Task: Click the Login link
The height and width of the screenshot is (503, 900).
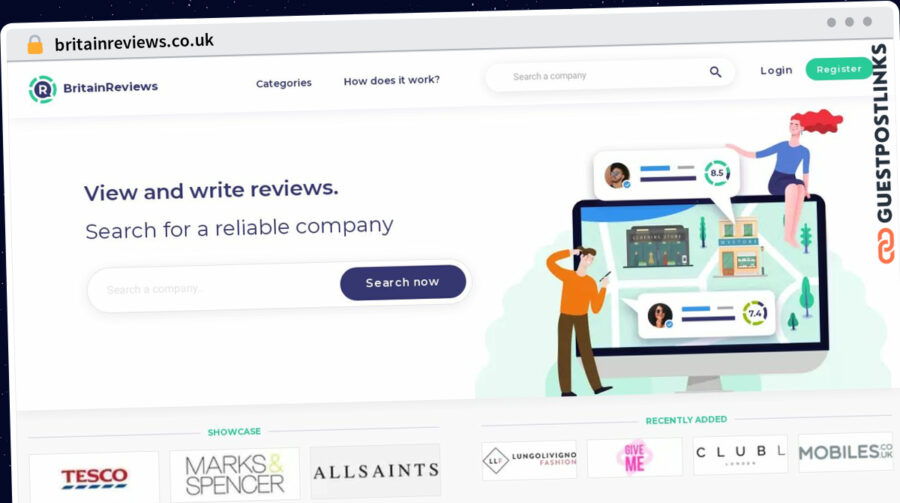Action: pos(776,70)
